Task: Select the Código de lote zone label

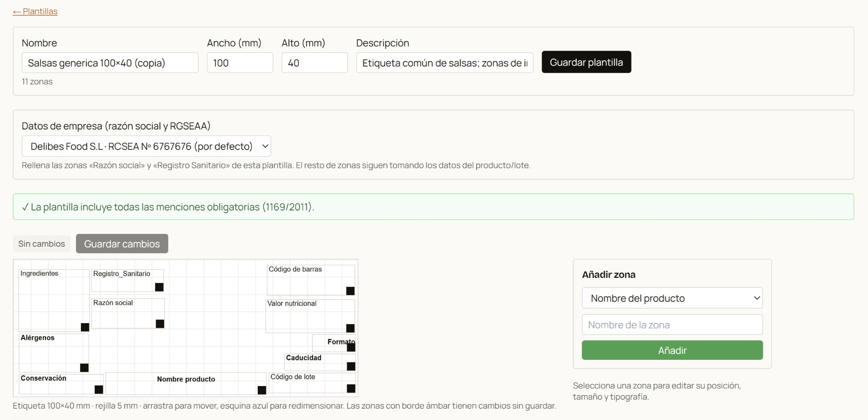Action: (x=292, y=377)
